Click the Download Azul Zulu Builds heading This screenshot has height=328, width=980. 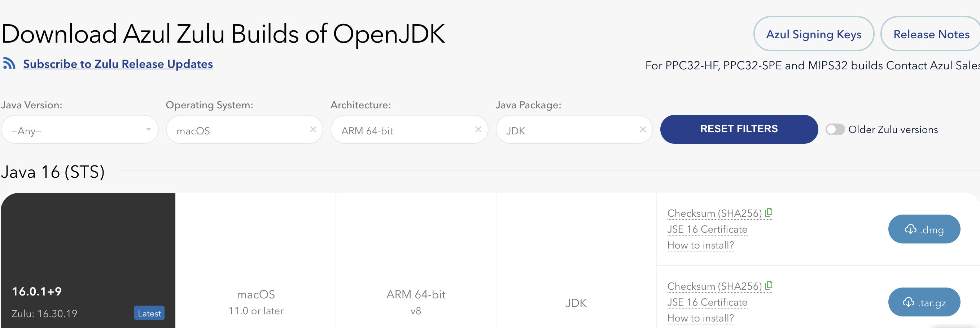click(x=223, y=34)
